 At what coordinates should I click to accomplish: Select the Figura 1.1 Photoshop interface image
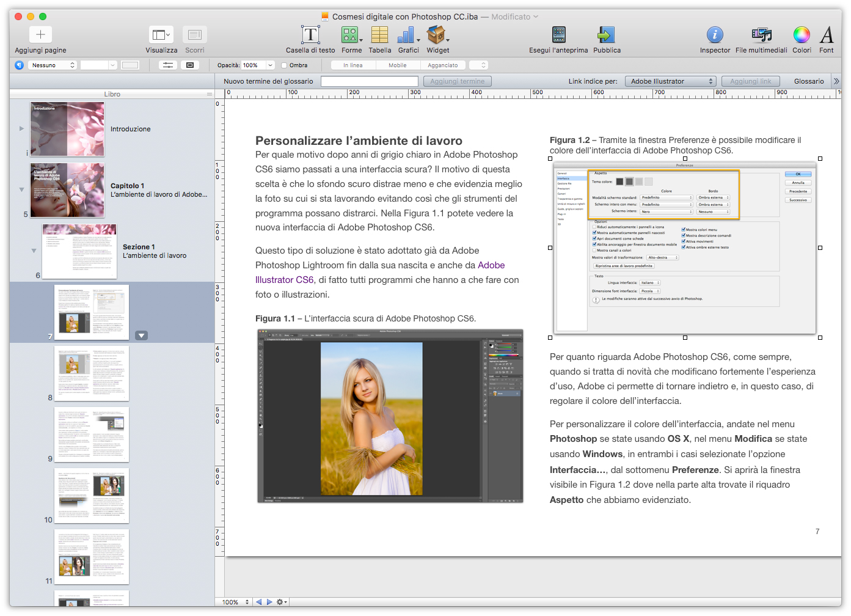pyautogui.click(x=390, y=416)
